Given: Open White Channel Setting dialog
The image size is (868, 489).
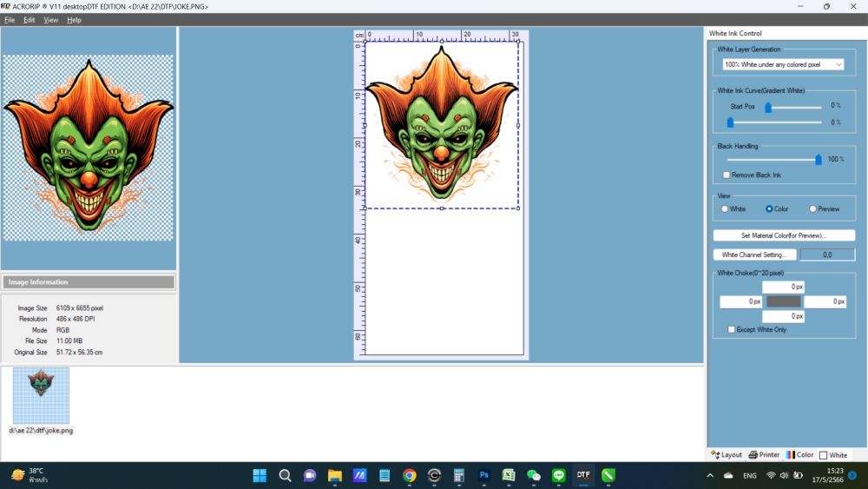Looking at the screenshot, I should pyautogui.click(x=754, y=254).
